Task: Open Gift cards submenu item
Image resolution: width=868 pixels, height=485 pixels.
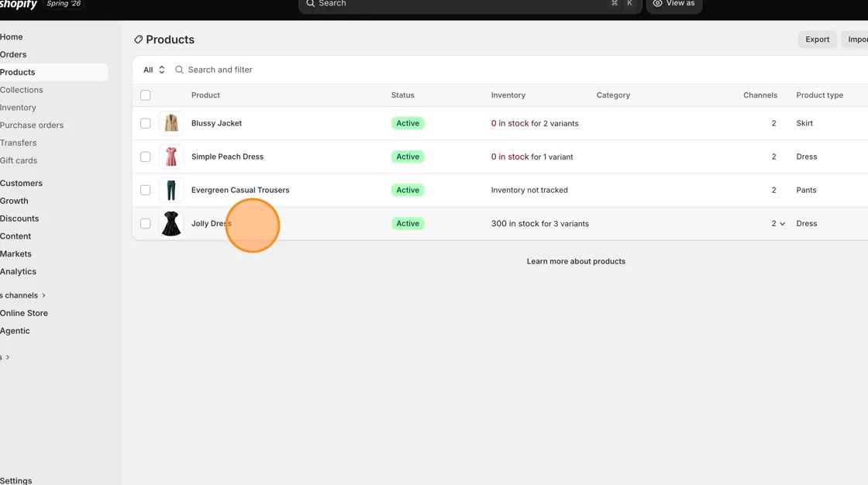Action: coord(19,160)
